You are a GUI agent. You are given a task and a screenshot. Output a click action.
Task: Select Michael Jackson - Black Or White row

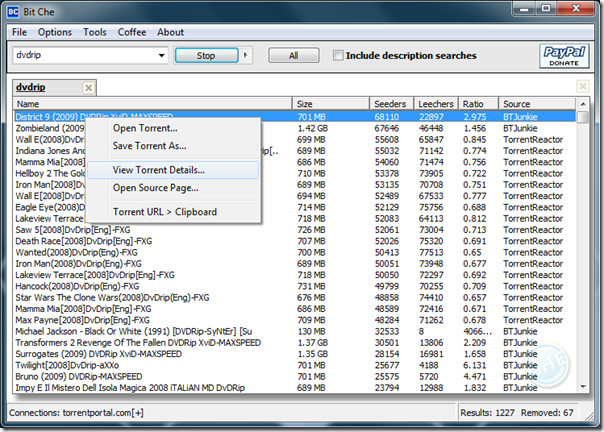click(x=295, y=331)
